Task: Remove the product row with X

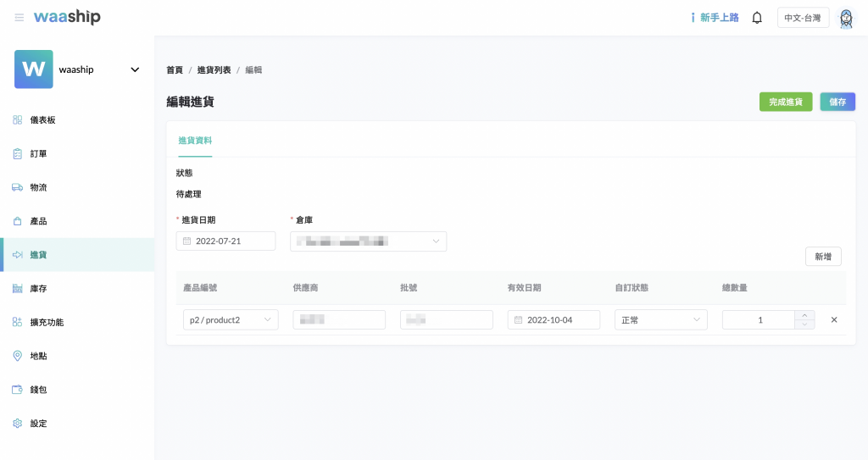Action: tap(834, 319)
